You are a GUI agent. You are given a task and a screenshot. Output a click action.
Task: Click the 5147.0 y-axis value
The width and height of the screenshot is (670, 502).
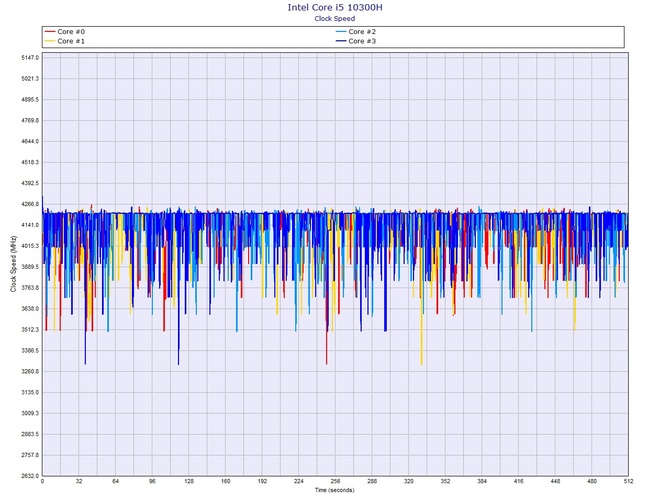coord(30,57)
